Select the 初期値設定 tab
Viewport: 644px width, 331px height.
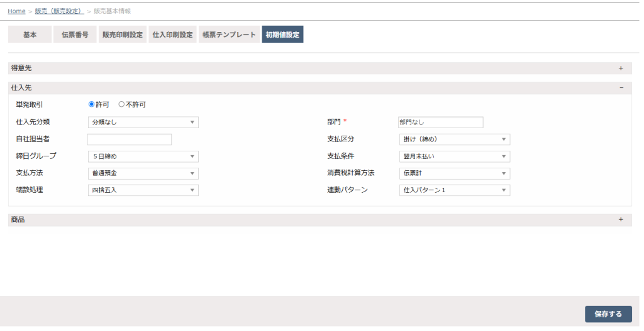282,35
